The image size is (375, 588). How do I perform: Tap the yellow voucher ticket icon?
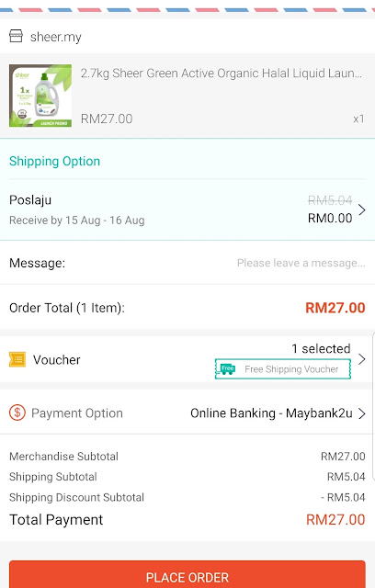click(x=17, y=359)
